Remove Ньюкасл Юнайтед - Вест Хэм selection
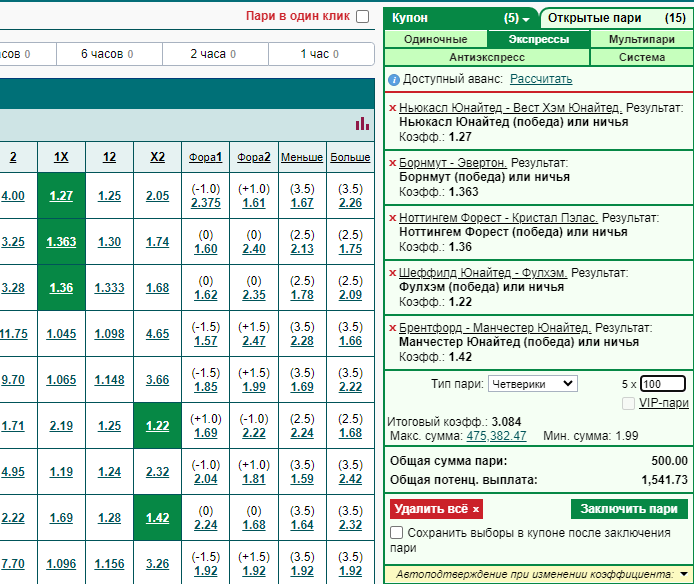Image resolution: width=694 pixels, height=584 pixels. coord(392,108)
